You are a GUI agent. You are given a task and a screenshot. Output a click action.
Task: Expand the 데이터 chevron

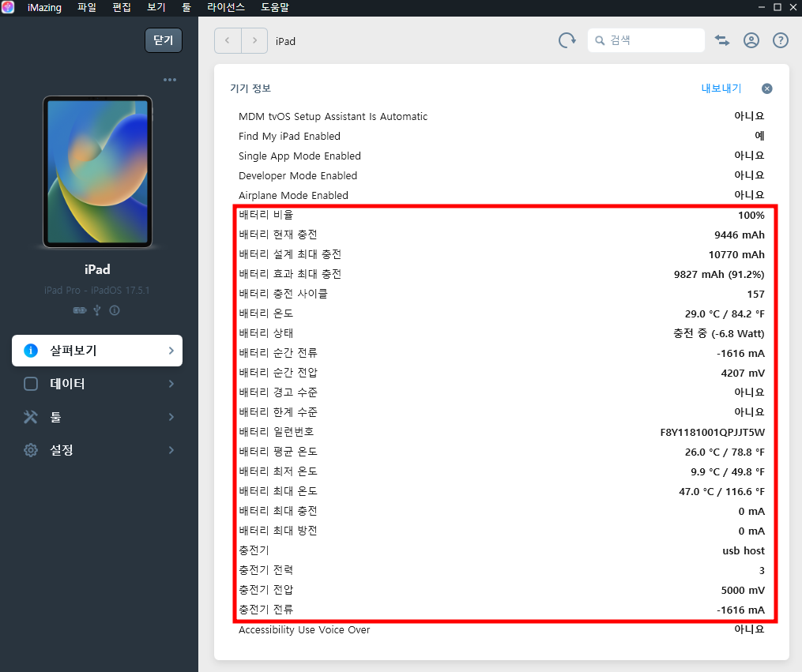[171, 384]
